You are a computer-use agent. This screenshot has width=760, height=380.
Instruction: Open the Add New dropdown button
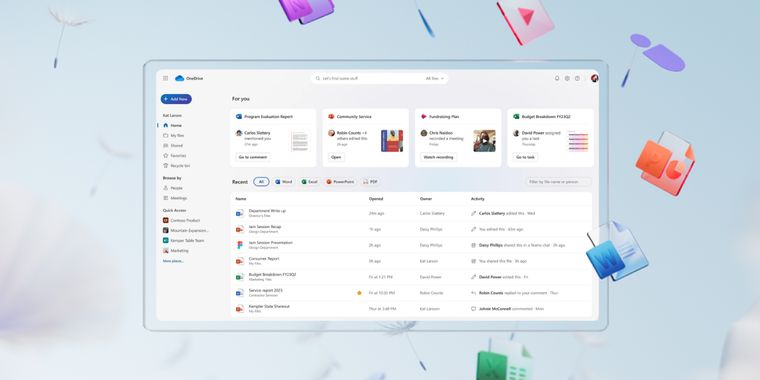176,99
